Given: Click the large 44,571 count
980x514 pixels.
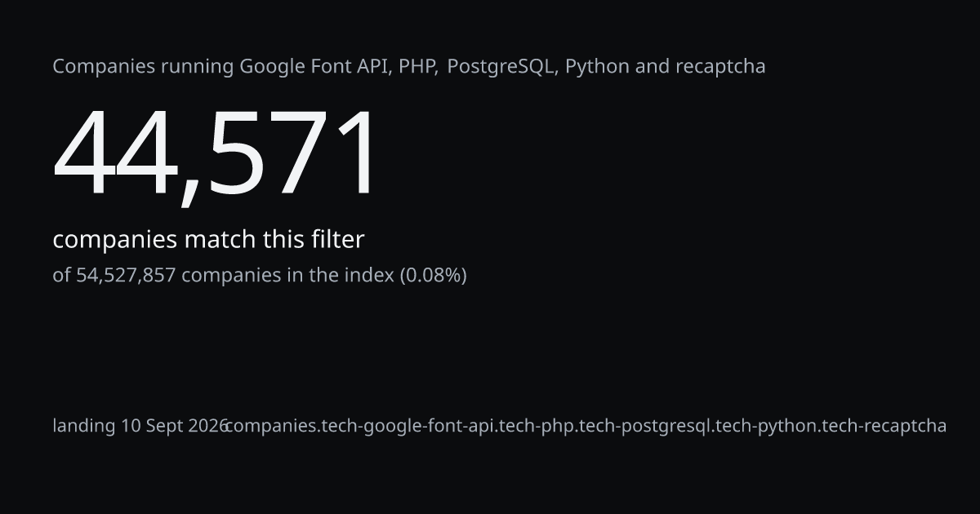Looking at the screenshot, I should [x=216, y=155].
